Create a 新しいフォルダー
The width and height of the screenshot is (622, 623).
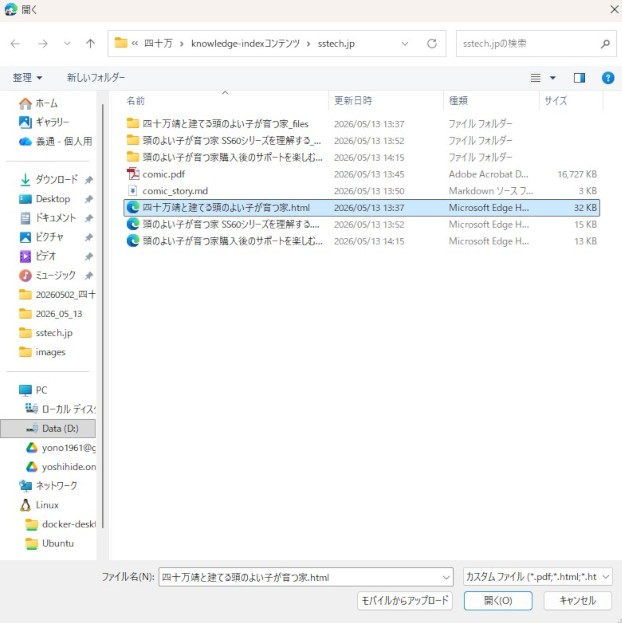click(x=96, y=77)
